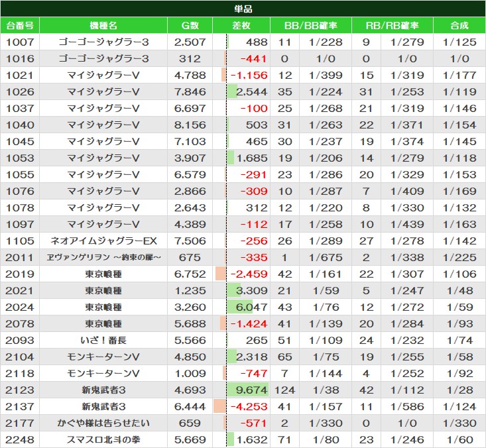Viewport: 486px width, 448px height.
Task: Click BB rate 1/286 in row 1055
Action: [x=326, y=175]
